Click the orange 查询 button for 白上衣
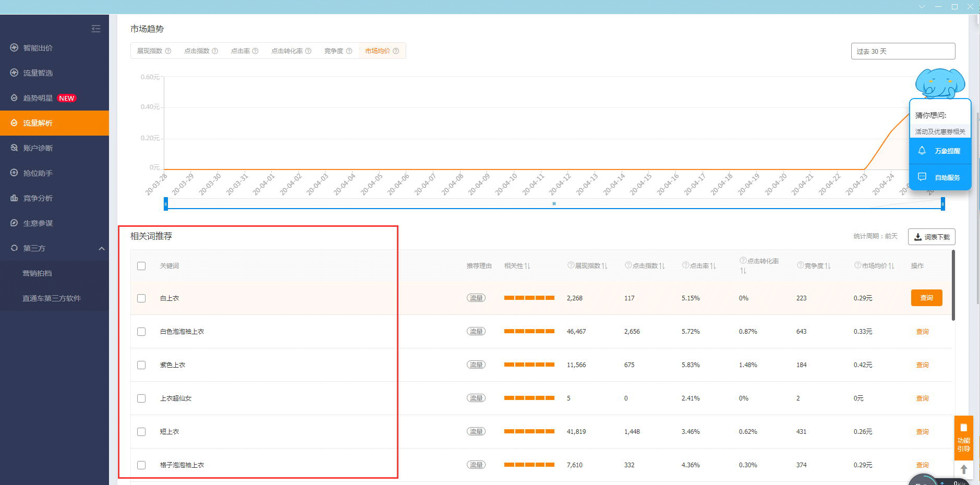Image resolution: width=980 pixels, height=485 pixels. (x=926, y=298)
